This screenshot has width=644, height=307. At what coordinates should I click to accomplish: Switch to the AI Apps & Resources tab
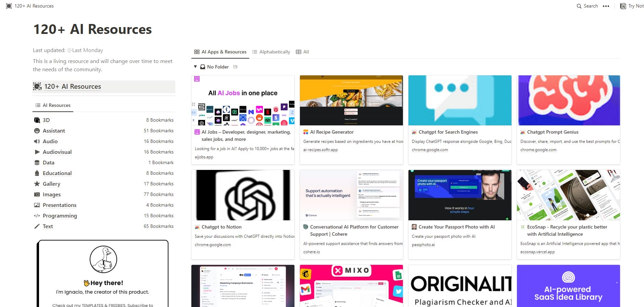pos(220,52)
